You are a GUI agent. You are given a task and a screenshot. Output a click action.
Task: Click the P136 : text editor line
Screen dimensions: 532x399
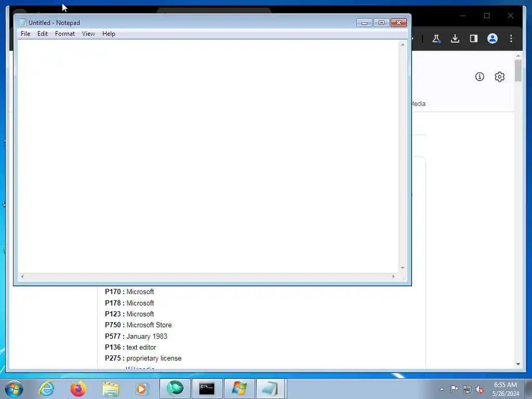130,348
